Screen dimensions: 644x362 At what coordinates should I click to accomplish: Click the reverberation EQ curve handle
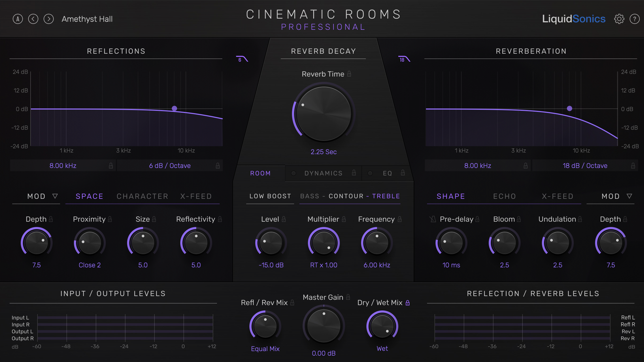click(x=570, y=108)
